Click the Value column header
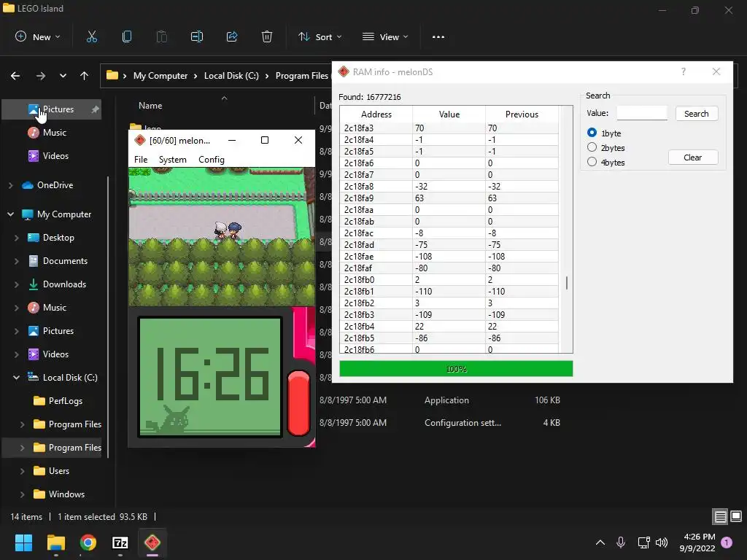This screenshot has height=560, width=747. tap(449, 114)
